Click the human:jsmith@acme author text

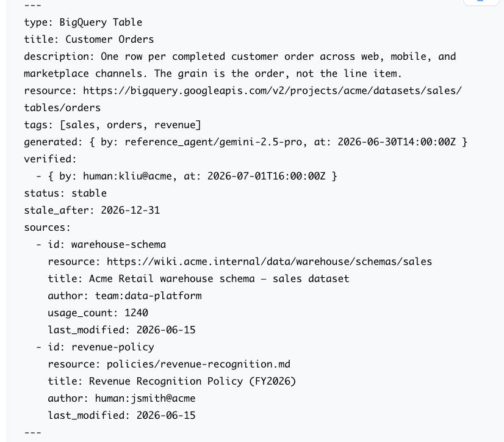click(x=145, y=398)
